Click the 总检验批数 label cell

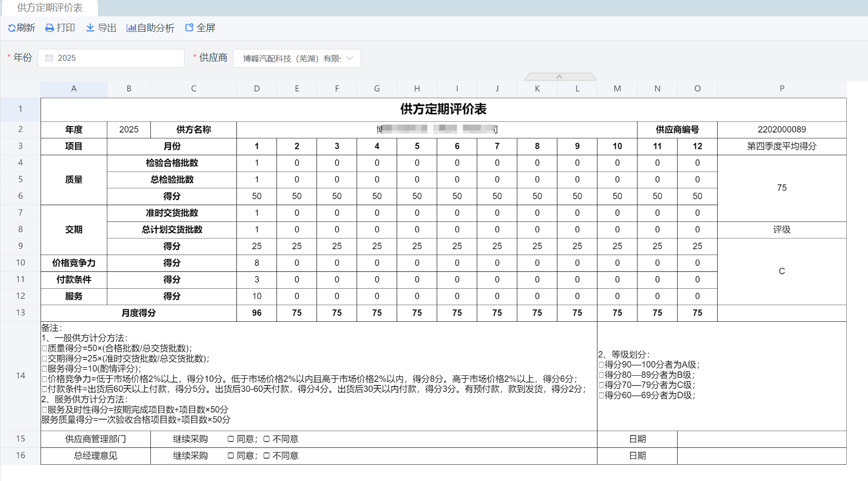click(172, 180)
